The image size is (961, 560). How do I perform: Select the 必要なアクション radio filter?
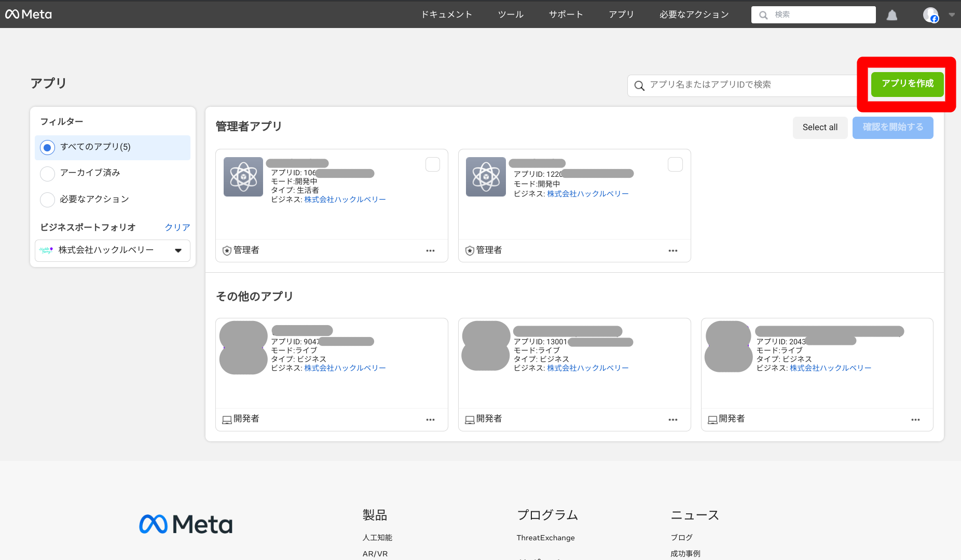tap(48, 200)
